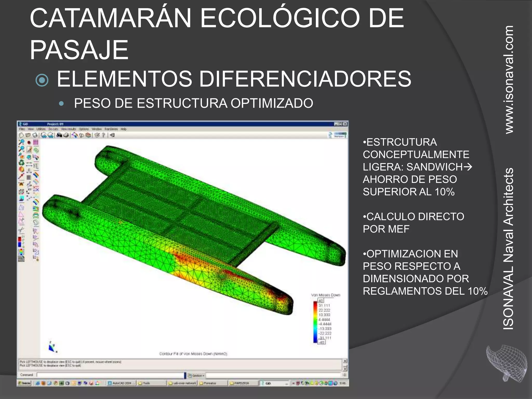Click the rainbow sphere icon near the toolbar bottom
Image resolution: width=532 pixels, height=399 pixels.
pyautogui.click(x=21, y=252)
